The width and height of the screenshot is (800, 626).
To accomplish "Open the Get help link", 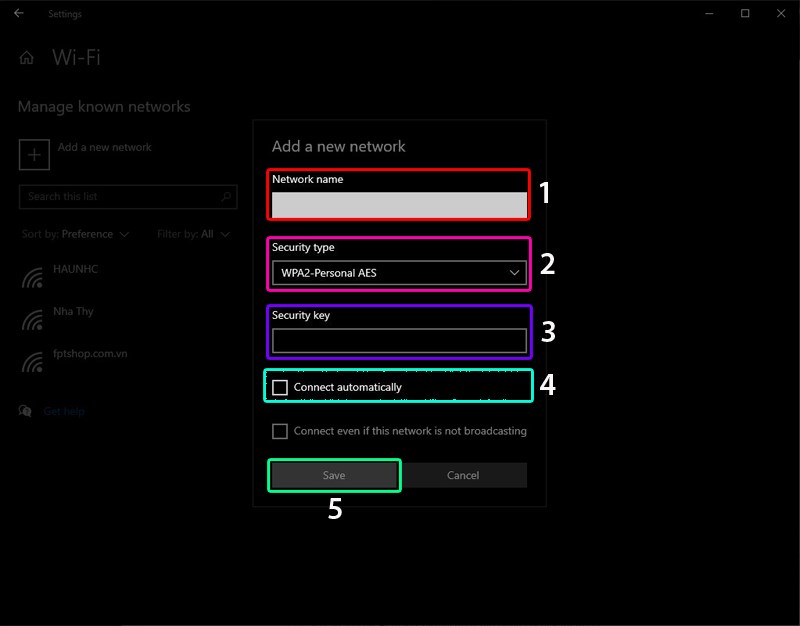I will coord(64,411).
